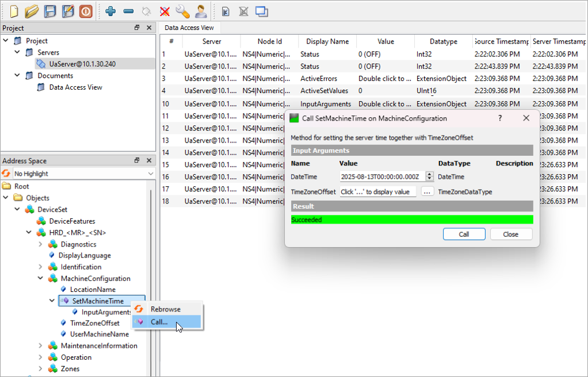Choose Rebrowse from the context menu

(165, 309)
